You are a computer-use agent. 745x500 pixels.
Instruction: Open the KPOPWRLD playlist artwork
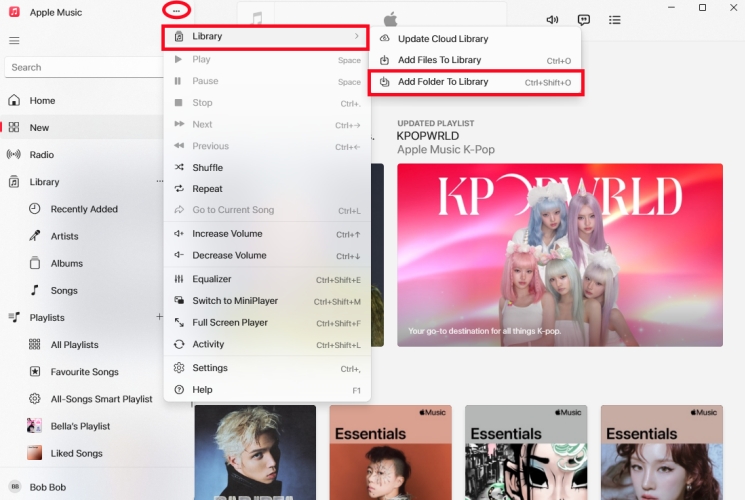click(560, 255)
